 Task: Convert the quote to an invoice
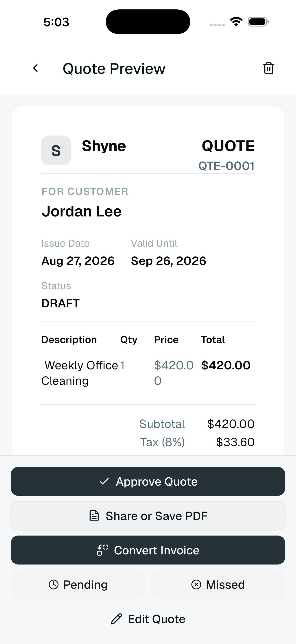148,550
